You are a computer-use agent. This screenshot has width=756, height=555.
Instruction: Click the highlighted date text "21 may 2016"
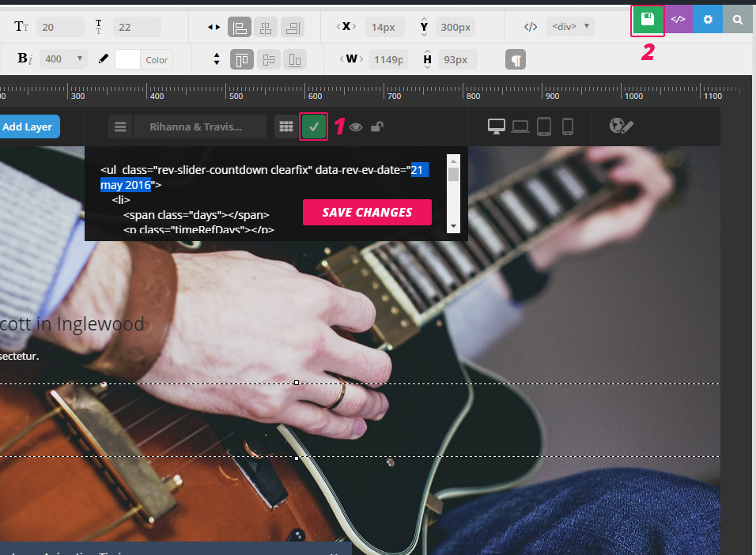pyautogui.click(x=264, y=177)
